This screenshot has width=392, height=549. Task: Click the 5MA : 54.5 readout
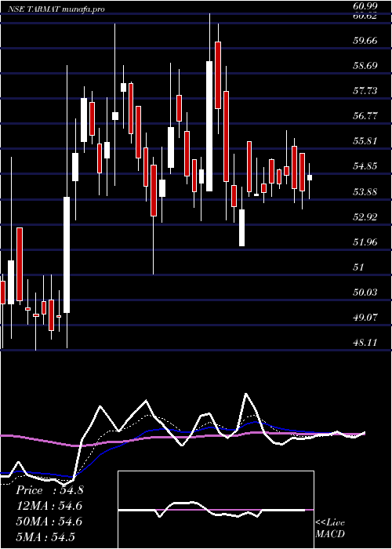coord(45,536)
